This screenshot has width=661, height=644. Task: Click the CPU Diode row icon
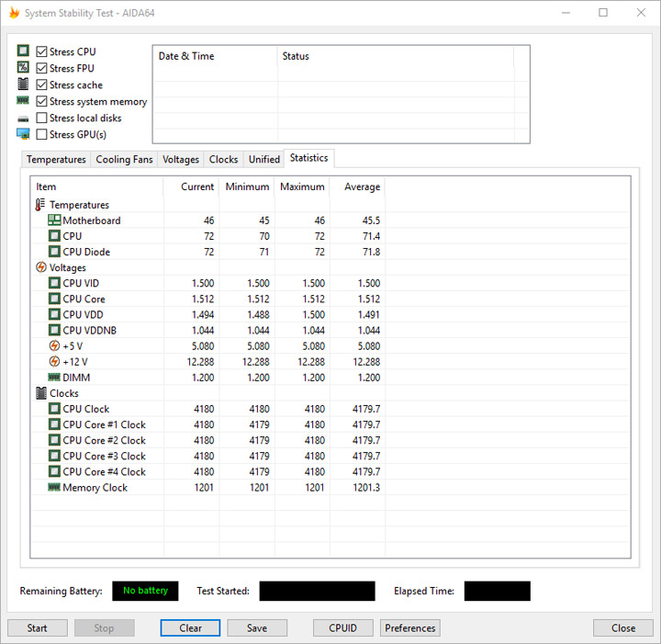54,252
